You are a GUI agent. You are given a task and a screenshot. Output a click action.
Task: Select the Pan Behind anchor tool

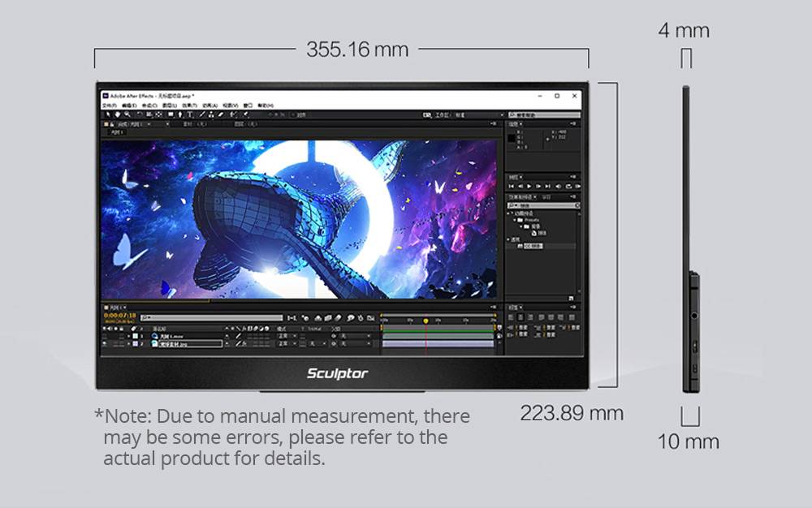click(158, 114)
